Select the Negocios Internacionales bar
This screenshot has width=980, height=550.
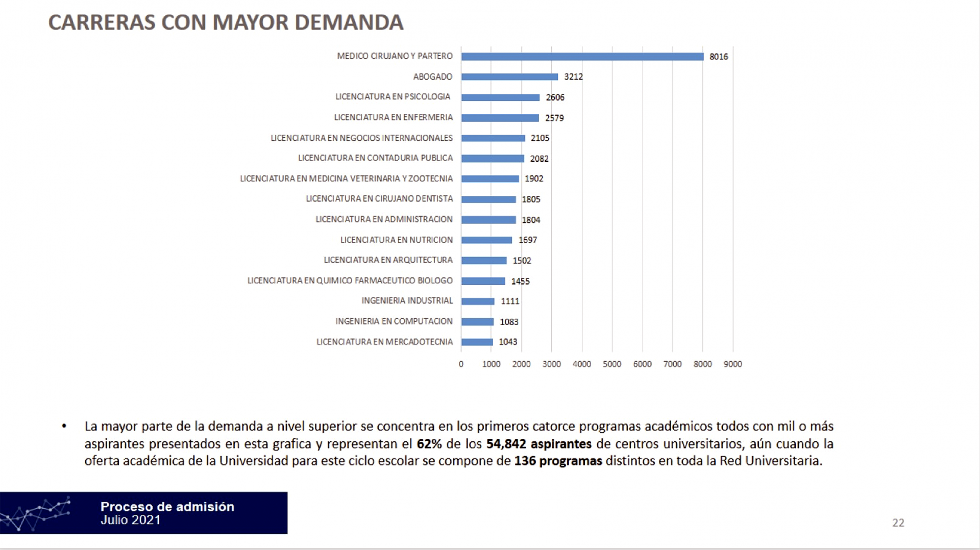click(x=493, y=138)
